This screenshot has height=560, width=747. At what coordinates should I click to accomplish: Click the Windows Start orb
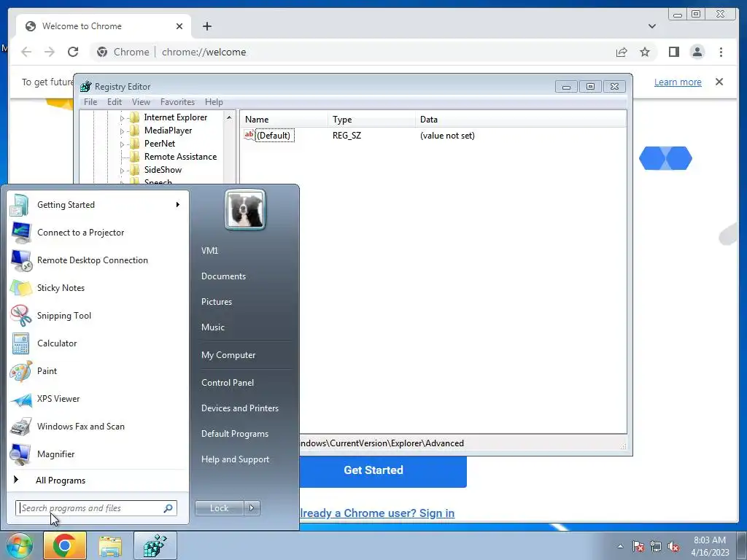19,545
